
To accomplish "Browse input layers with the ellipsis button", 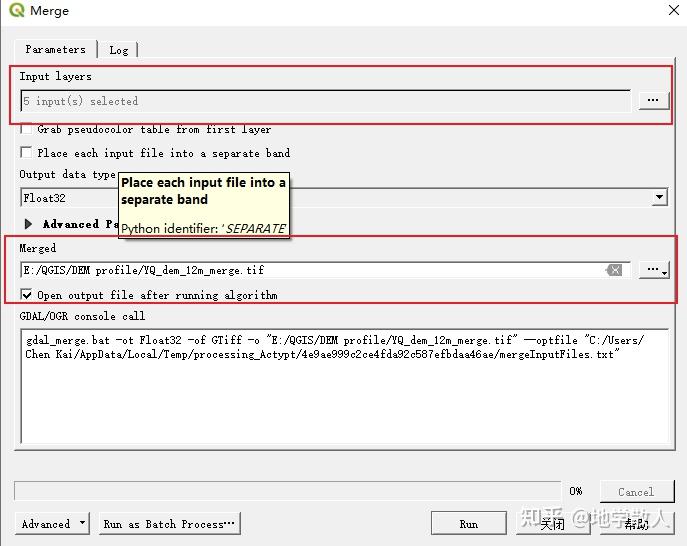I will pos(653,100).
